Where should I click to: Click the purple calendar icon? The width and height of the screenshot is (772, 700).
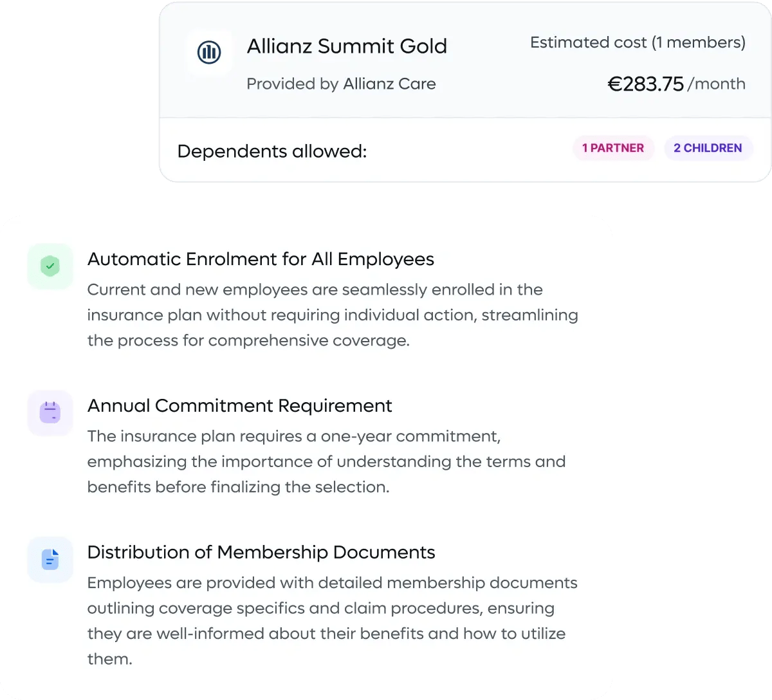point(50,412)
